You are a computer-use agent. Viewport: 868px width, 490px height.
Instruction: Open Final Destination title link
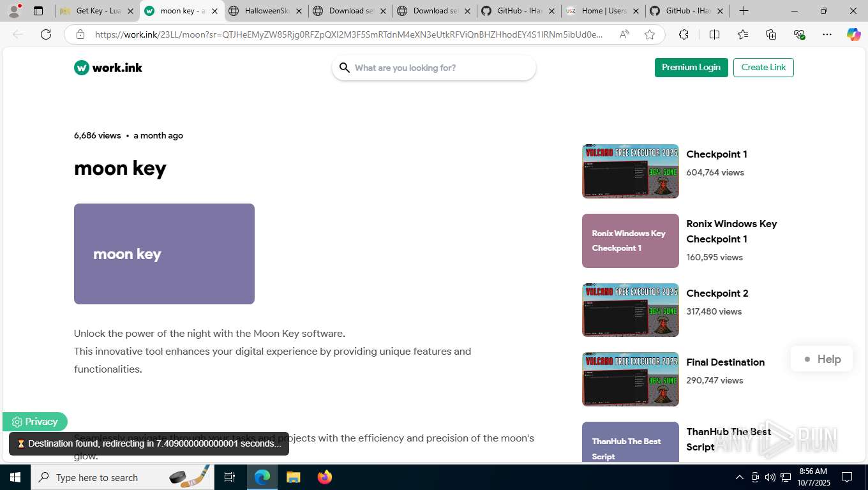(725, 362)
